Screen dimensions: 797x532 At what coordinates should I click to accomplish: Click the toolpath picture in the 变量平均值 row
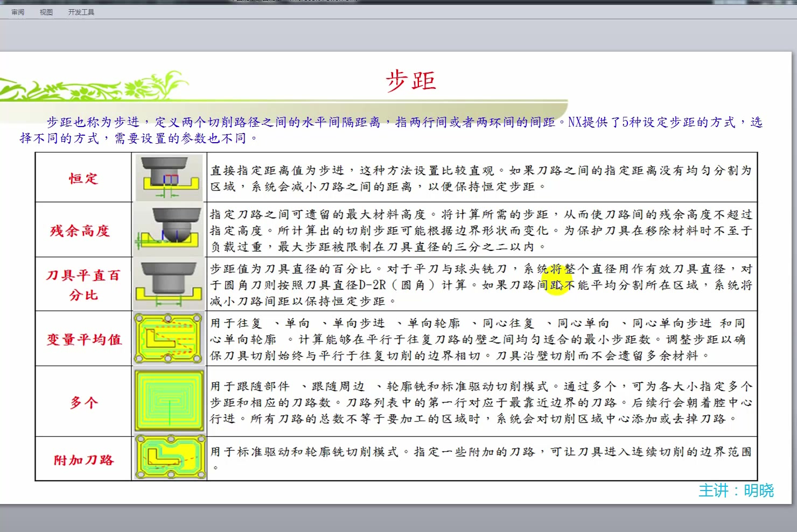pos(169,339)
